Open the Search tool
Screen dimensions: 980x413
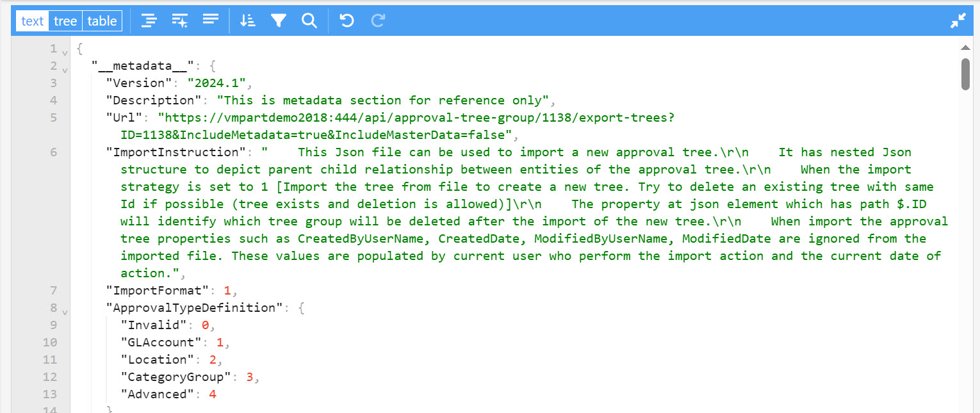[x=309, y=20]
